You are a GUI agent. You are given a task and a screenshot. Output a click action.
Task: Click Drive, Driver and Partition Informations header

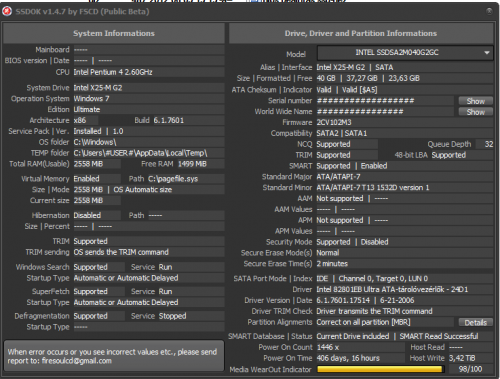pos(361,33)
